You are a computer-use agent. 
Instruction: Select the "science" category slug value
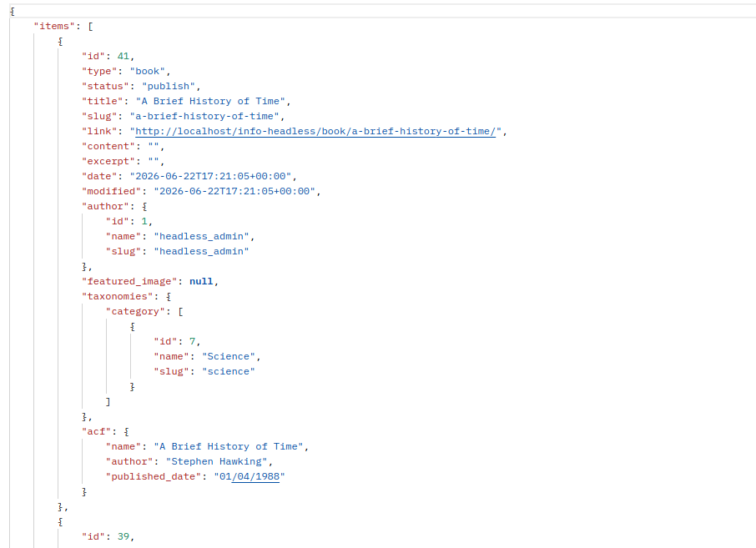tap(229, 372)
